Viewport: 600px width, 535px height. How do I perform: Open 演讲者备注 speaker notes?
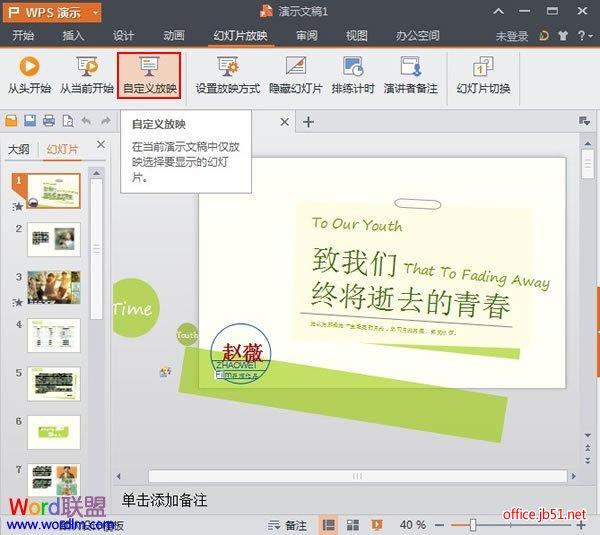click(410, 75)
